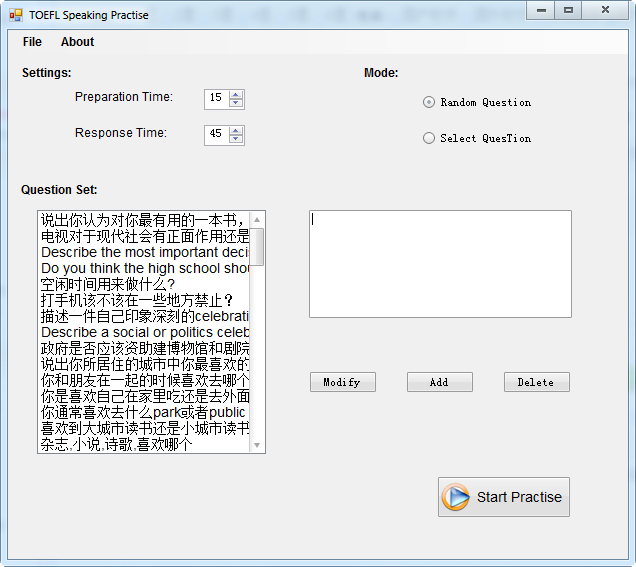The image size is (636, 567).
Task: Select the '你和朋友在一起的时候' question
Action: [x=145, y=380]
